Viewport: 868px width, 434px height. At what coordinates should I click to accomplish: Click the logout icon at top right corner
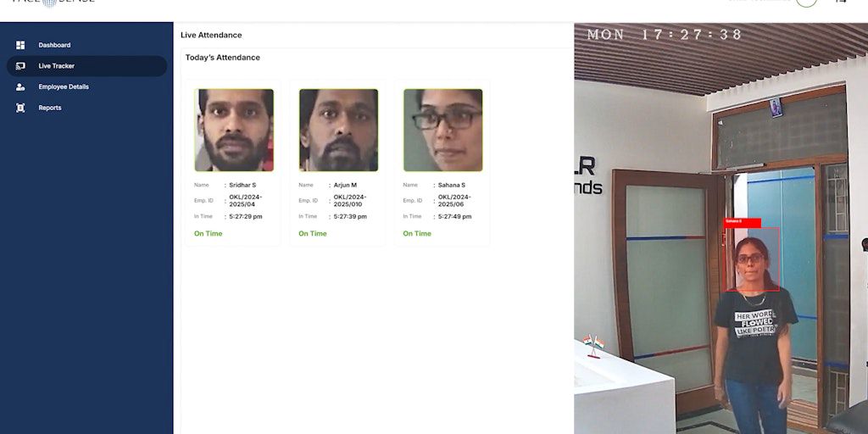pos(840,2)
